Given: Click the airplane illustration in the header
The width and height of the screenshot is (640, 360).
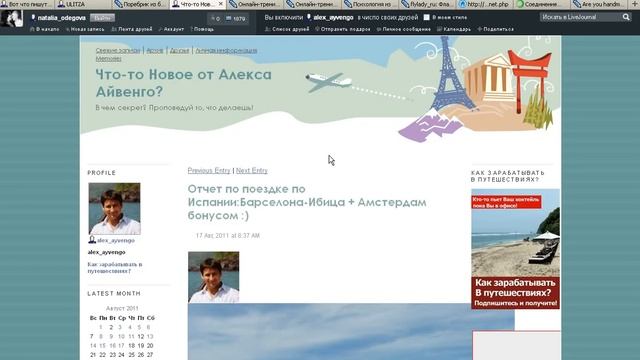Looking at the screenshot, I should [x=329, y=82].
